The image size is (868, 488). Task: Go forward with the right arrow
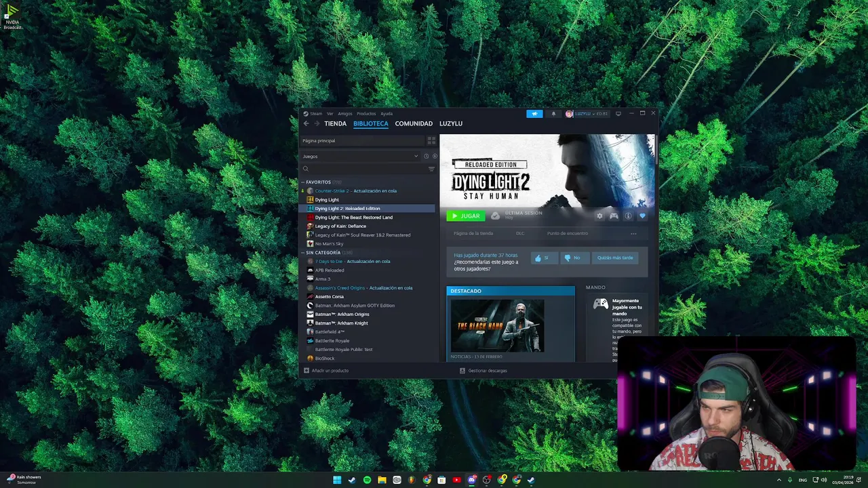[316, 123]
